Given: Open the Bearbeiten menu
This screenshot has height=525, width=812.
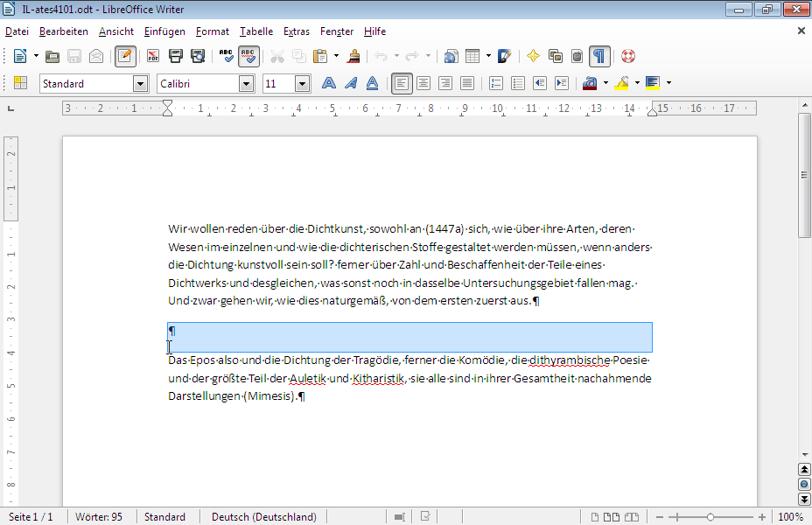Looking at the screenshot, I should tap(64, 31).
